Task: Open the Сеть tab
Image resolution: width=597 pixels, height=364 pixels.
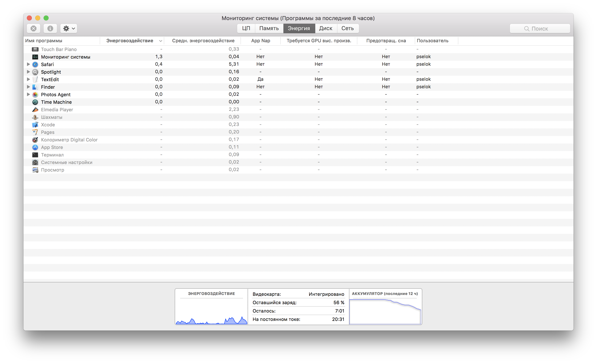Action: click(347, 29)
